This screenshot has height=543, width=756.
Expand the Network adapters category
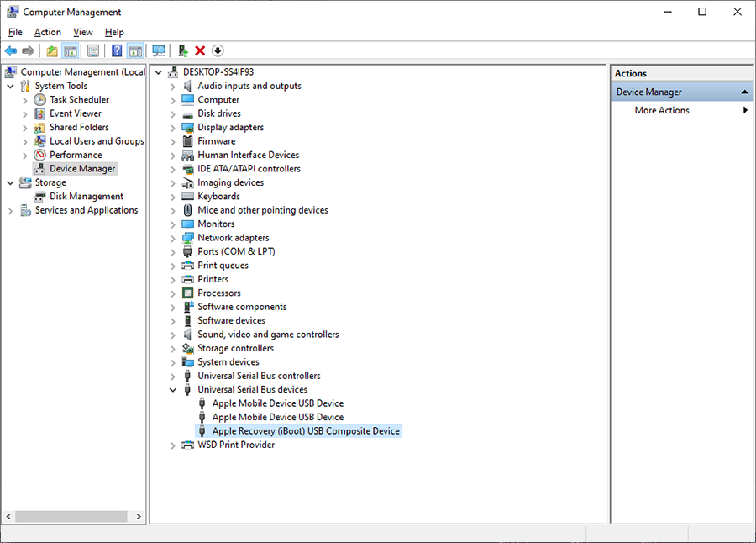pos(173,238)
